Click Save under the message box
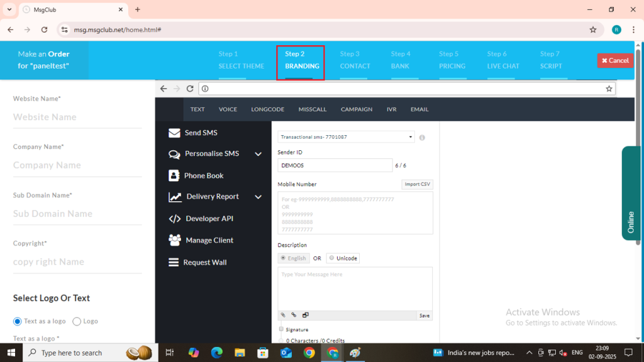644x362 pixels. coord(425,315)
